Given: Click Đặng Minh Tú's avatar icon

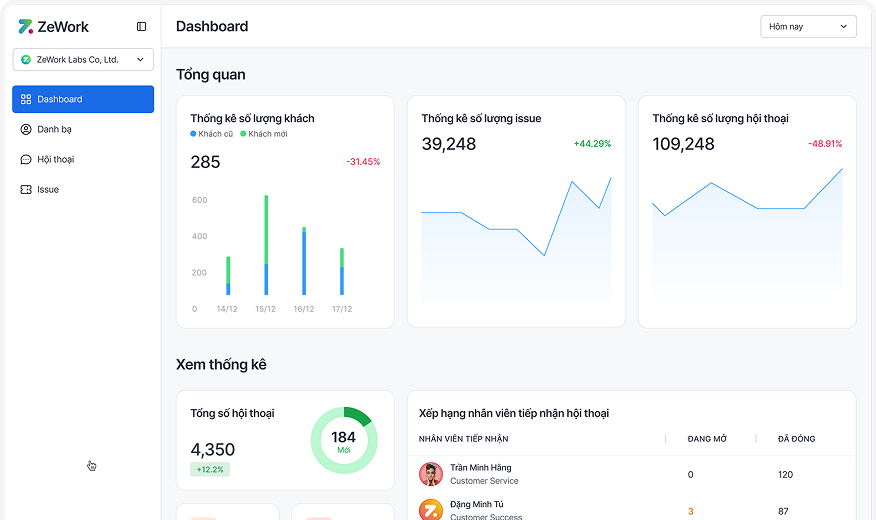Looking at the screenshot, I should click(x=431, y=510).
